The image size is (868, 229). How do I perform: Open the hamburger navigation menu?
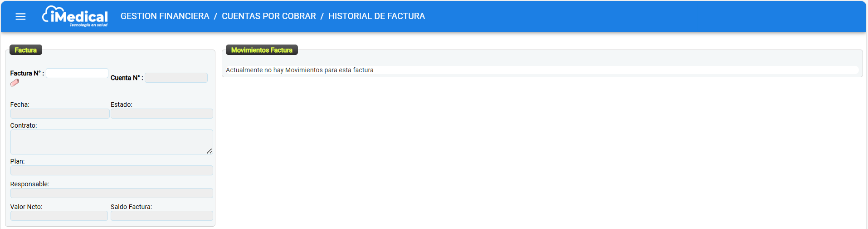point(20,16)
